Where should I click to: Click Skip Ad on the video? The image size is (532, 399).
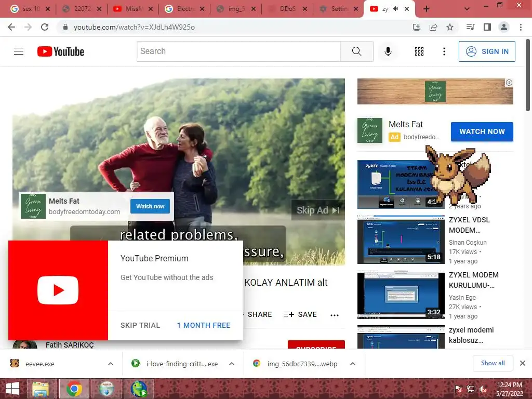point(317,210)
